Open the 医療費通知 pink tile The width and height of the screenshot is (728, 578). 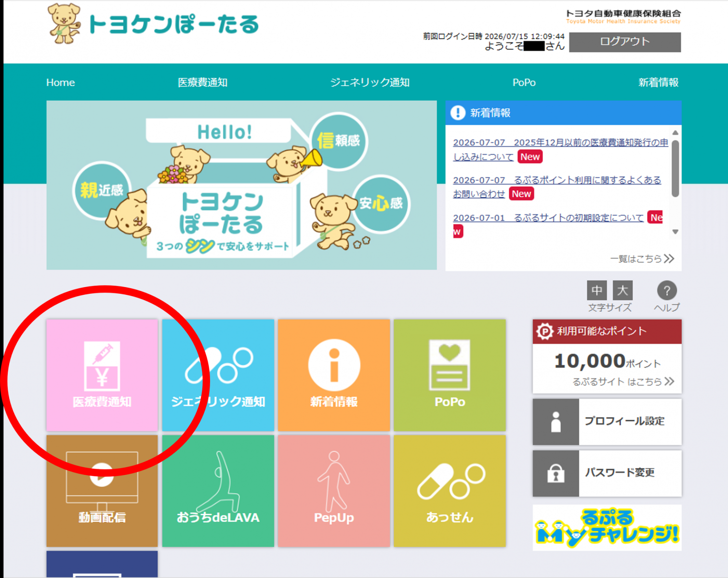tap(102, 375)
